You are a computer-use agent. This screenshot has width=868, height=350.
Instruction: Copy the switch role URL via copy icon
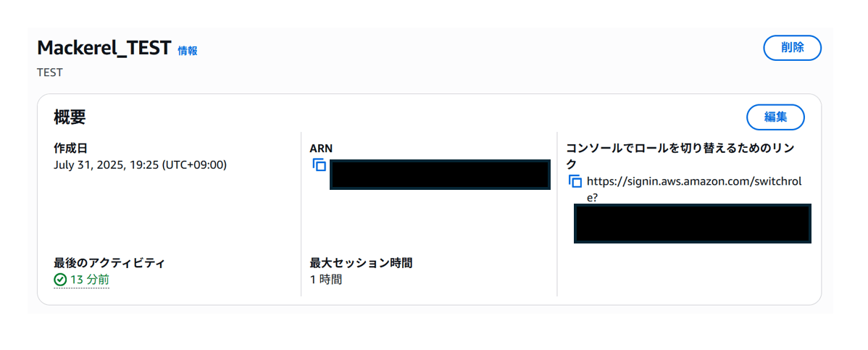click(x=575, y=181)
